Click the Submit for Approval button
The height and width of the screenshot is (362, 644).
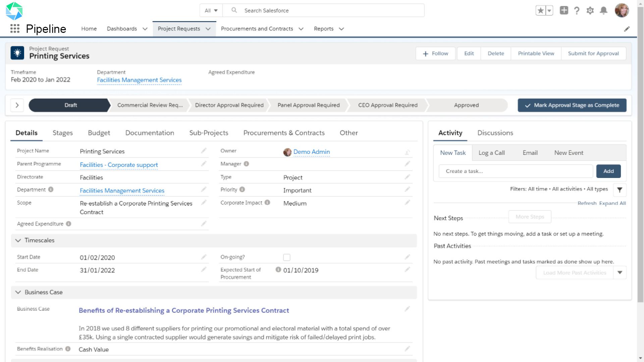(x=593, y=54)
